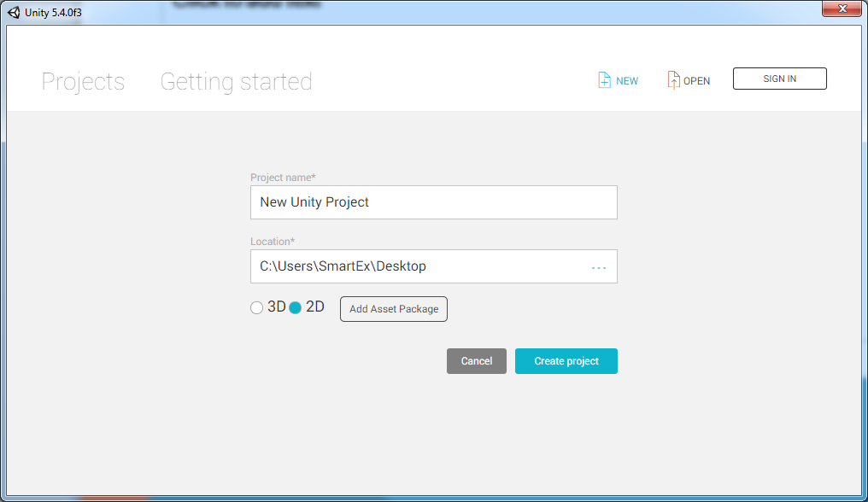Click the OPEN project folder icon
Image resolution: width=868 pixels, height=502 pixels.
674,80
